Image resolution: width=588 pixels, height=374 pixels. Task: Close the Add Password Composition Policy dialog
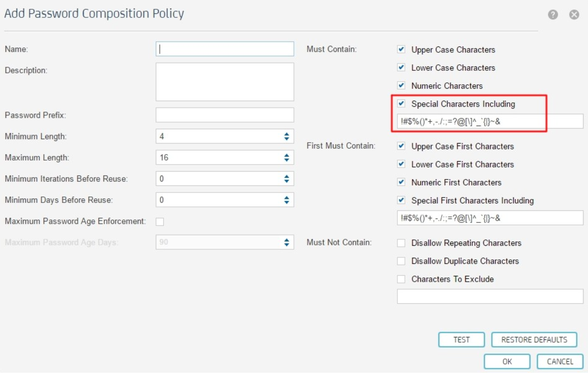(575, 15)
